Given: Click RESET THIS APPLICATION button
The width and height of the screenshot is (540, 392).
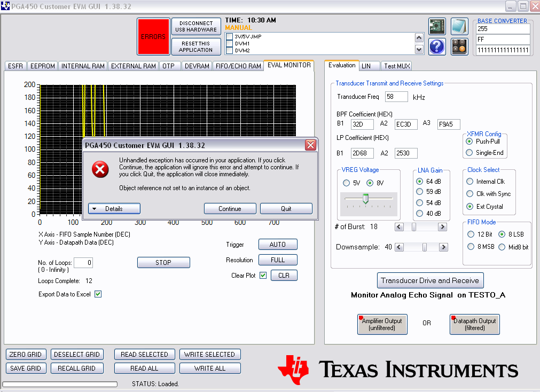Looking at the screenshot, I should pyautogui.click(x=196, y=46).
